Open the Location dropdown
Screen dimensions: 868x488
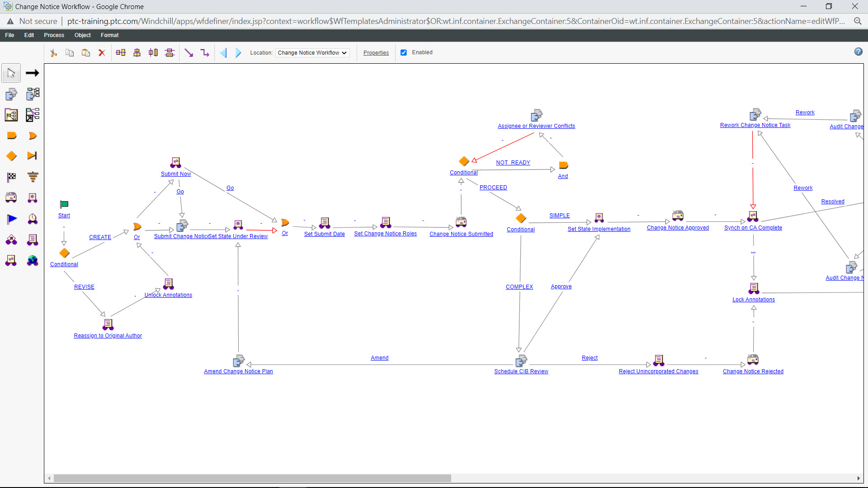coord(312,53)
